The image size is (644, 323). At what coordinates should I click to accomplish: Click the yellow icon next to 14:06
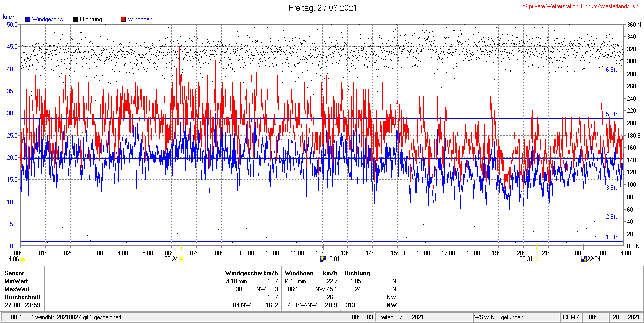point(23,259)
